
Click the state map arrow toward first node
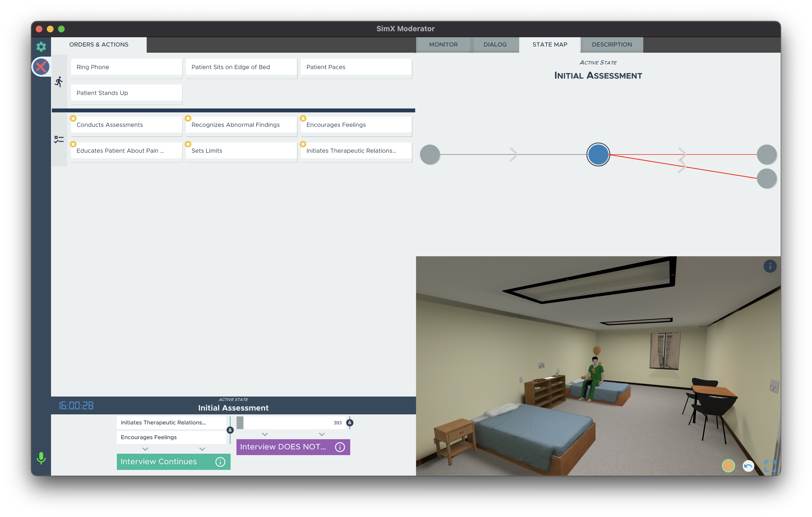[513, 154]
